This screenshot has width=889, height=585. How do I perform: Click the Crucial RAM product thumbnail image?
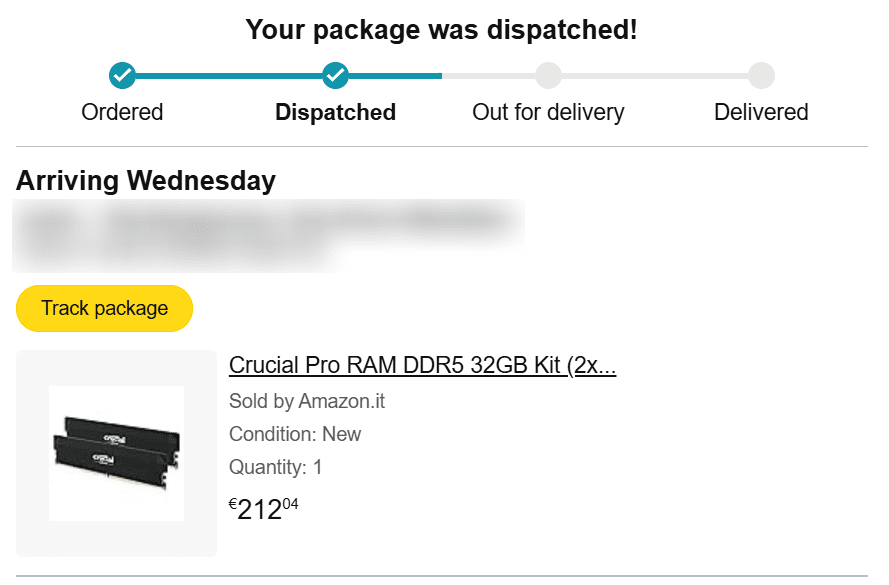pyautogui.click(x=116, y=452)
